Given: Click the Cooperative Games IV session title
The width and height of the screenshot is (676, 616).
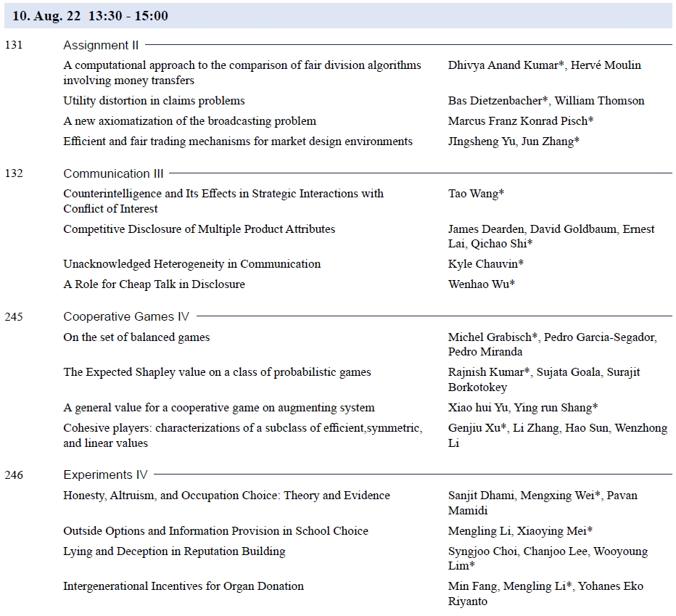Looking at the screenshot, I should click(127, 316).
